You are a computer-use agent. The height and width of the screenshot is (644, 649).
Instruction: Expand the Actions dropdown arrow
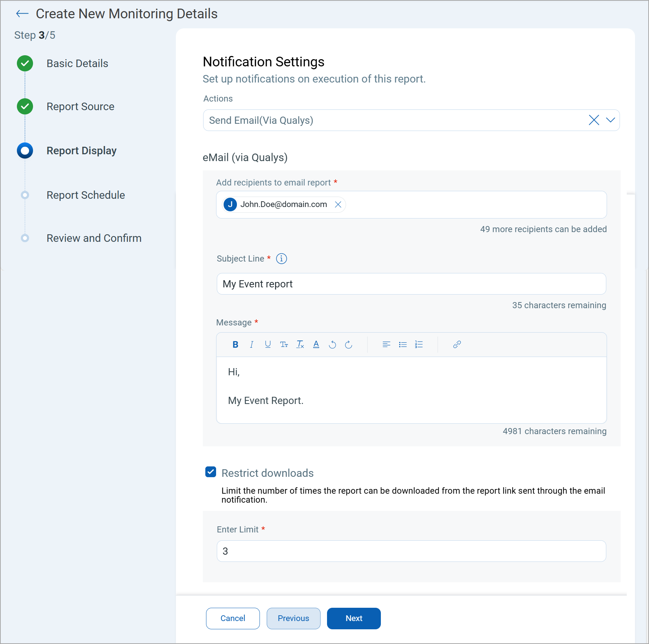(x=610, y=120)
